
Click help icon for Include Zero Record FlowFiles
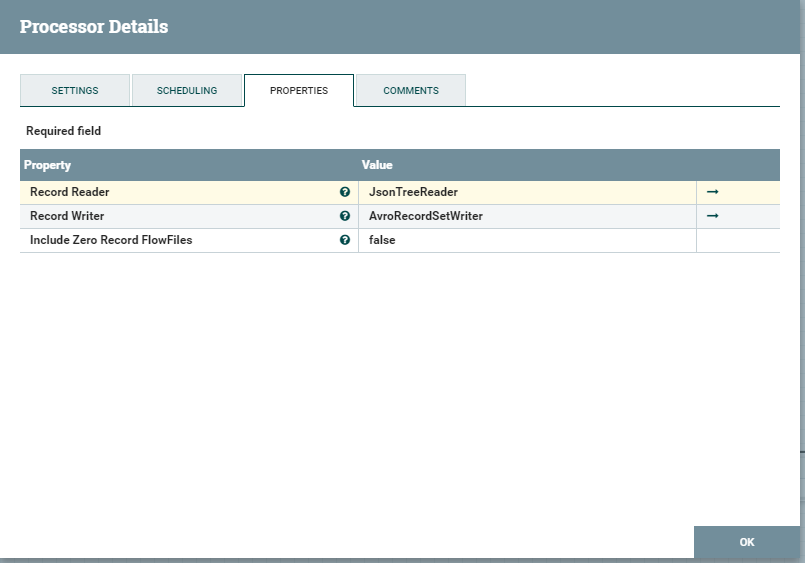tap(345, 240)
